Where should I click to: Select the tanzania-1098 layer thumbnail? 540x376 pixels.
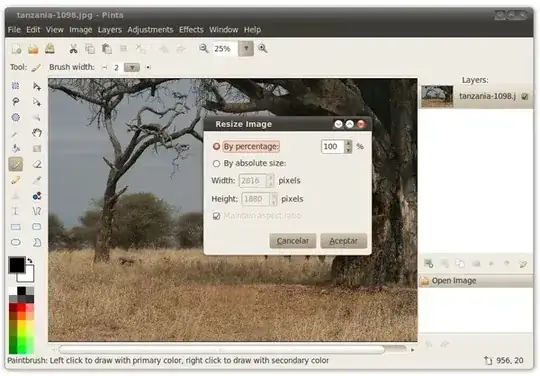tap(437, 96)
